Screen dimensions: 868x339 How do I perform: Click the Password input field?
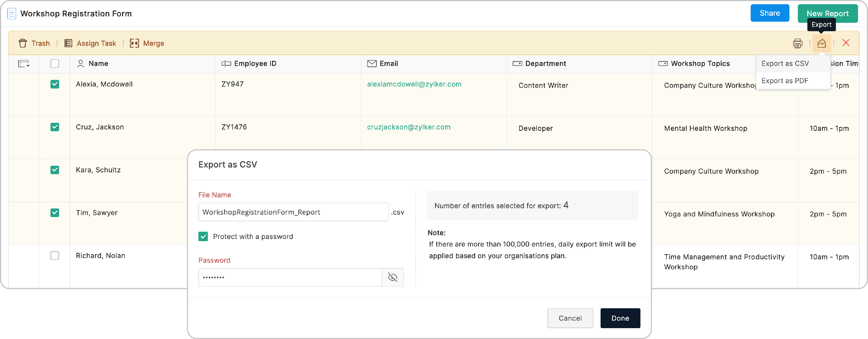pos(290,277)
